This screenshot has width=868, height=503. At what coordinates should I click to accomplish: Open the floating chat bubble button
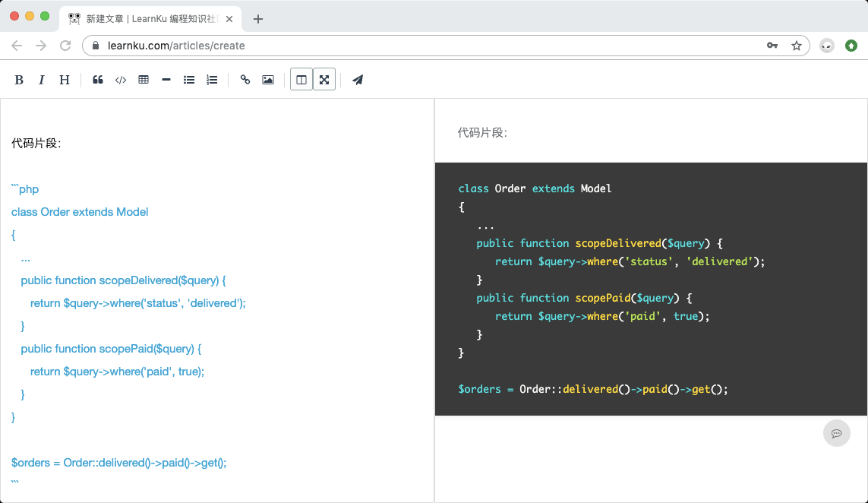click(836, 433)
